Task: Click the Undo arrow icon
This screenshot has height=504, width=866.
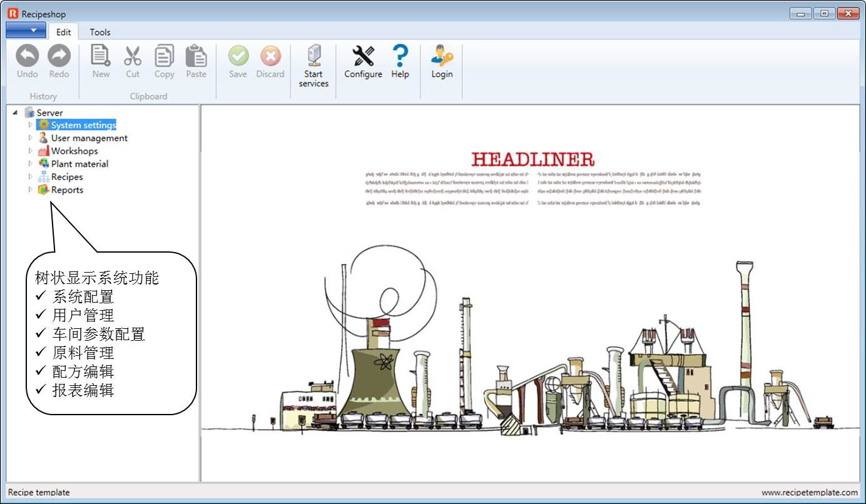Action: 27,56
